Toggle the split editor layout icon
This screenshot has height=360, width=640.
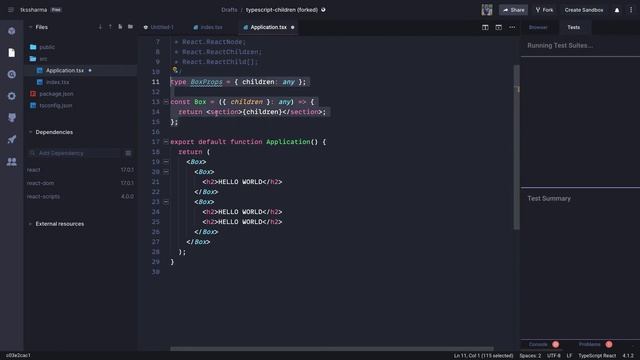click(x=485, y=27)
